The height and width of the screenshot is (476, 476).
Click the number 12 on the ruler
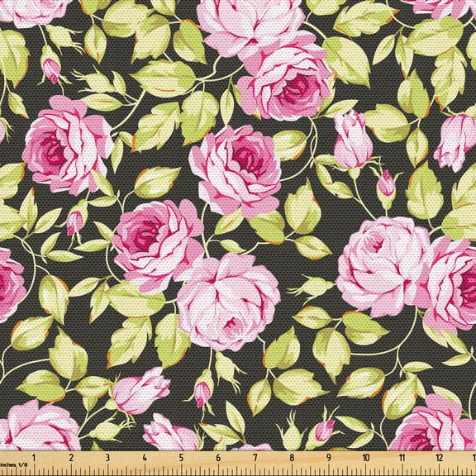(440, 458)
